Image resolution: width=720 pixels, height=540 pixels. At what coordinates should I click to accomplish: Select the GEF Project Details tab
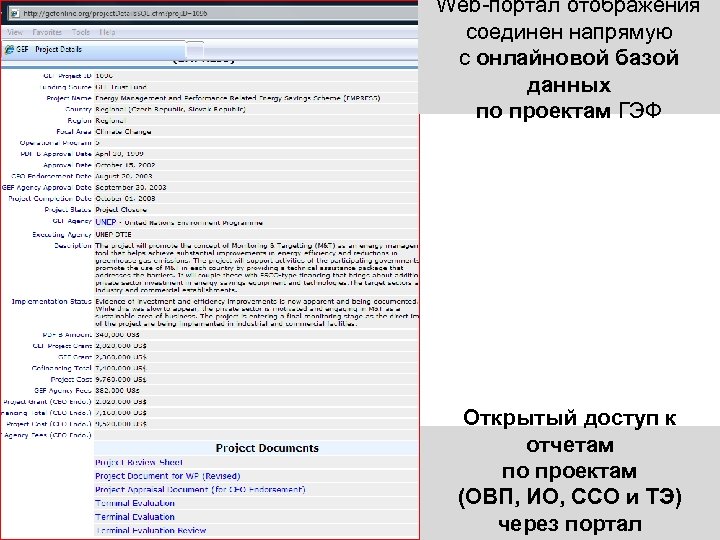point(94,49)
